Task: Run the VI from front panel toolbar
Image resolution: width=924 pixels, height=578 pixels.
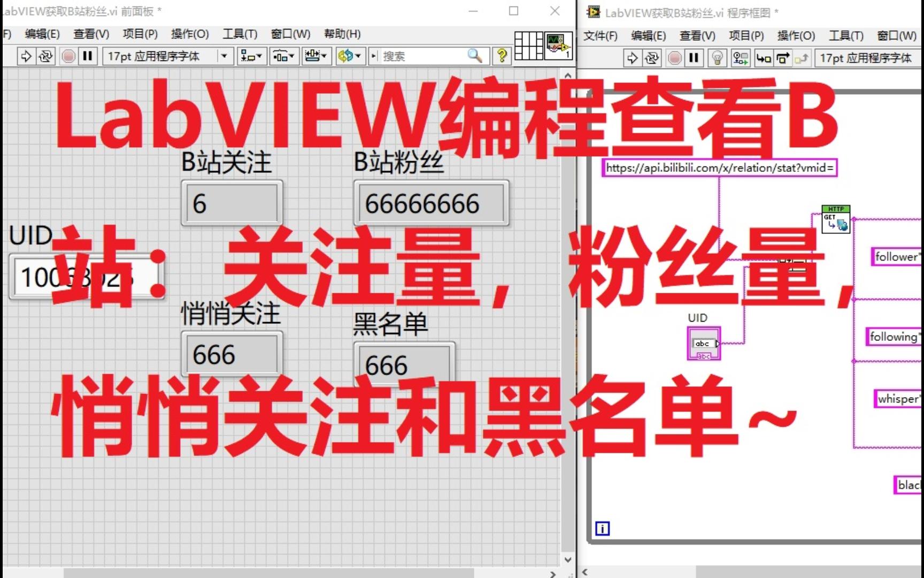Action: [x=26, y=56]
